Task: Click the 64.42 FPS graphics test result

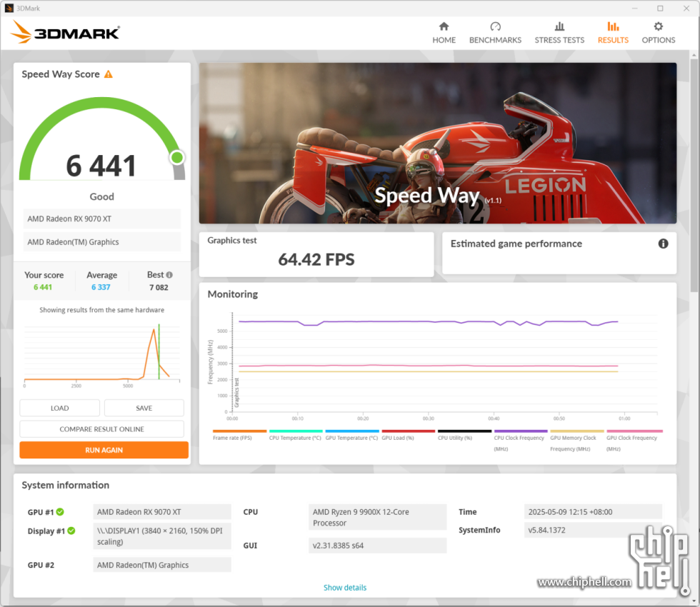Action: point(316,259)
